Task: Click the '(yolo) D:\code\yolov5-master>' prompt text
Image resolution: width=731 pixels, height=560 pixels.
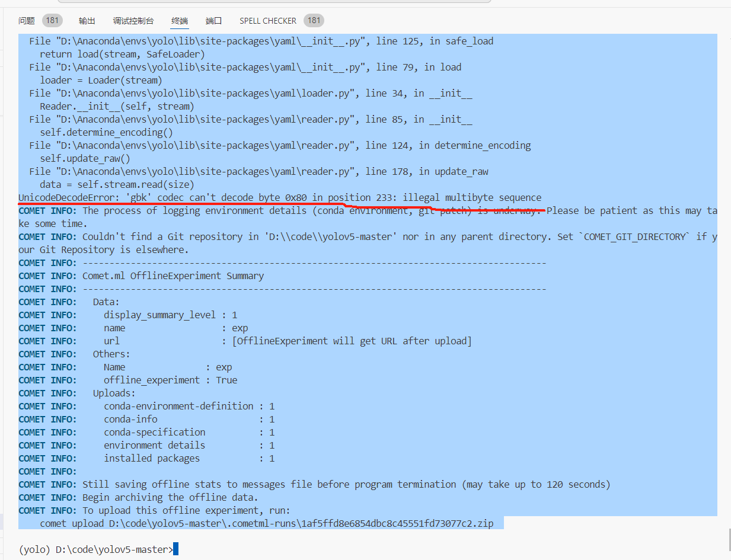Action: click(x=95, y=549)
